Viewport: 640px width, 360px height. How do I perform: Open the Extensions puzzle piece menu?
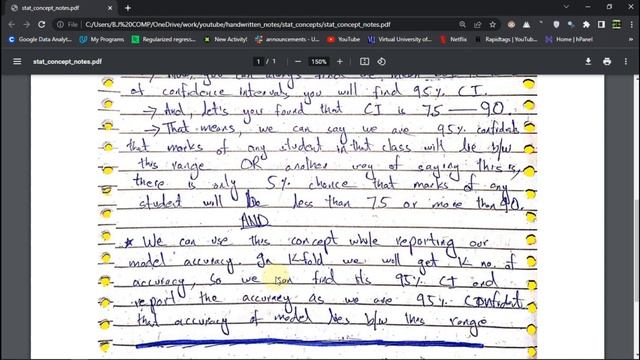[x=586, y=24]
